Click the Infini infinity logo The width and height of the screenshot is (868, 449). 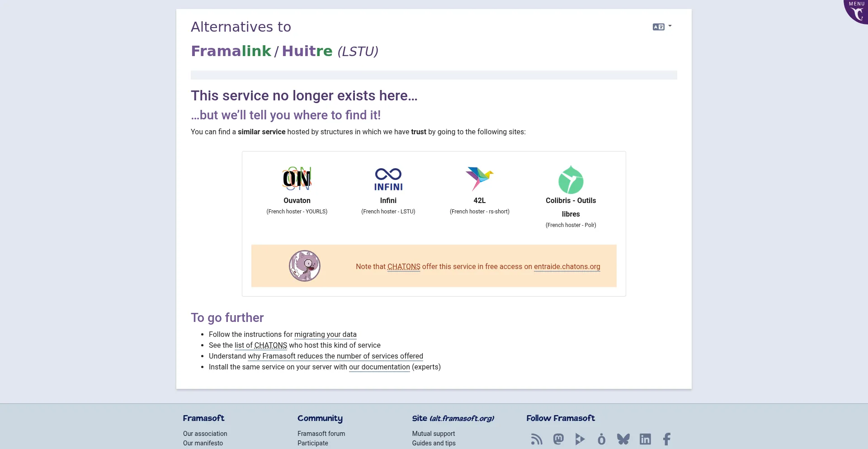388,179
